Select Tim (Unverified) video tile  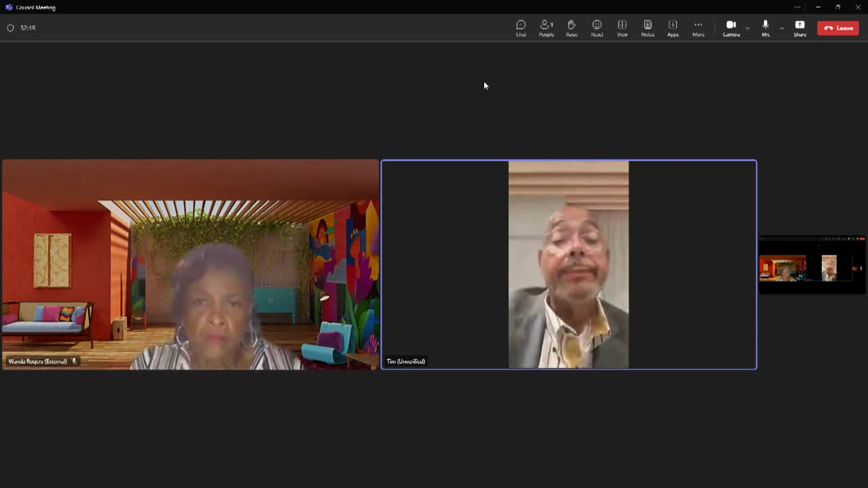568,264
